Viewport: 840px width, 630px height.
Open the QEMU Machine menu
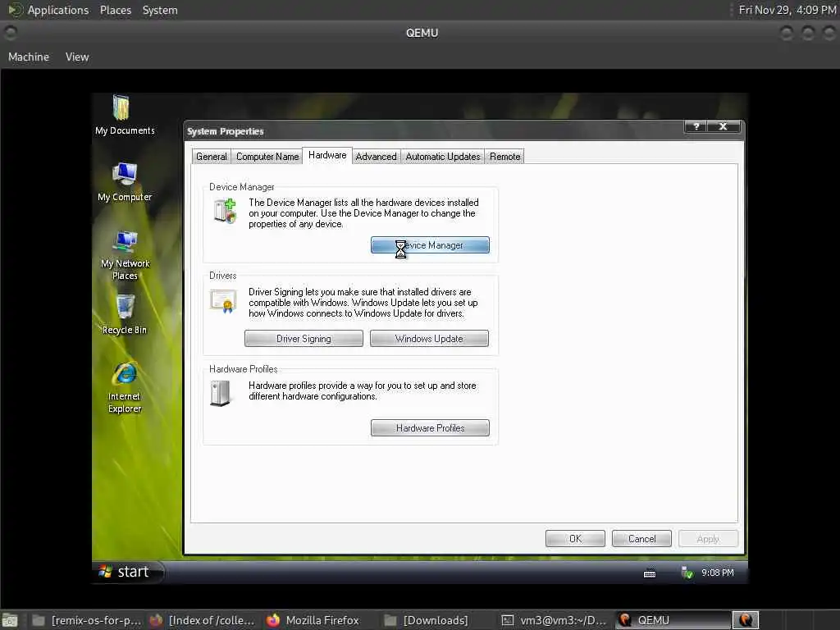point(29,57)
